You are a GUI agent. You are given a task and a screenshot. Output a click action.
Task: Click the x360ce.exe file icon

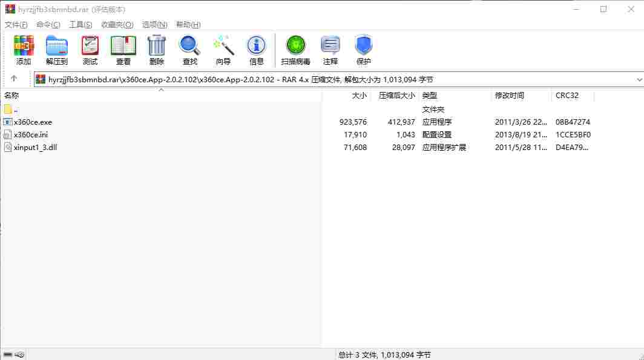pyautogui.click(x=7, y=122)
